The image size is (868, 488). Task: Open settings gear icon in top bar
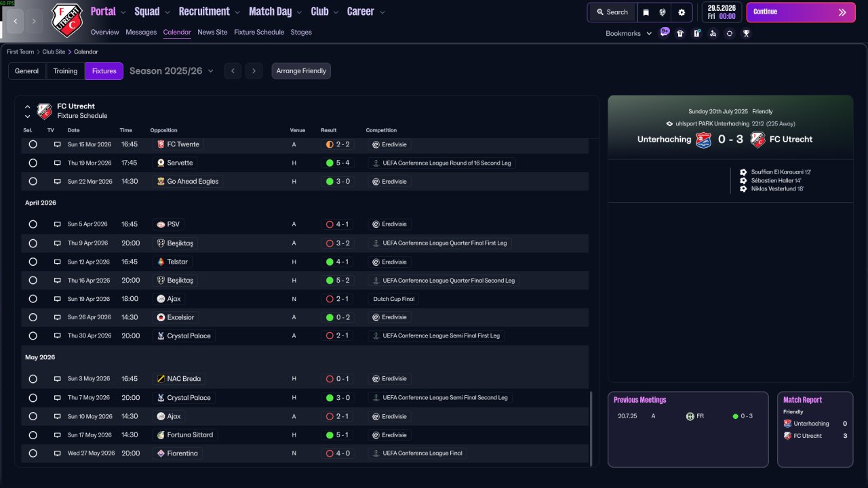(682, 12)
